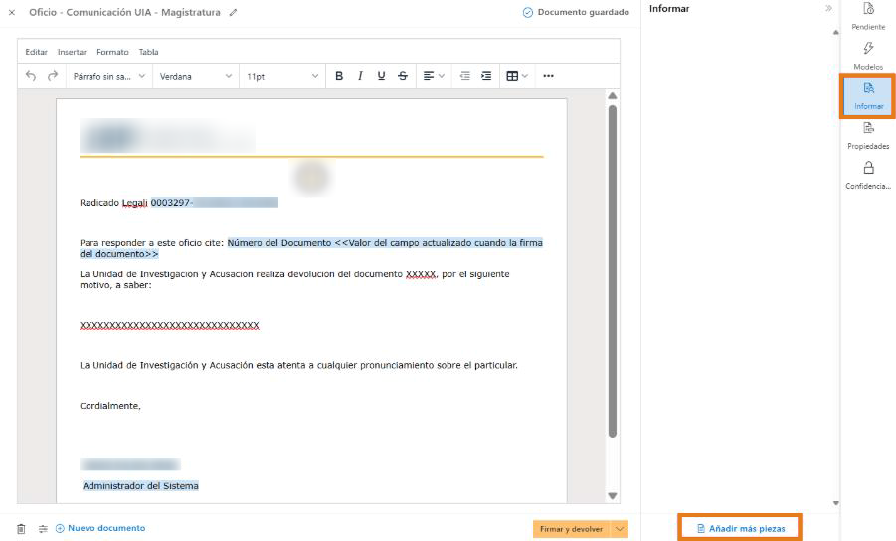Screen dimensions: 896x541
Task: Toggle italic formatting
Action: [360, 76]
